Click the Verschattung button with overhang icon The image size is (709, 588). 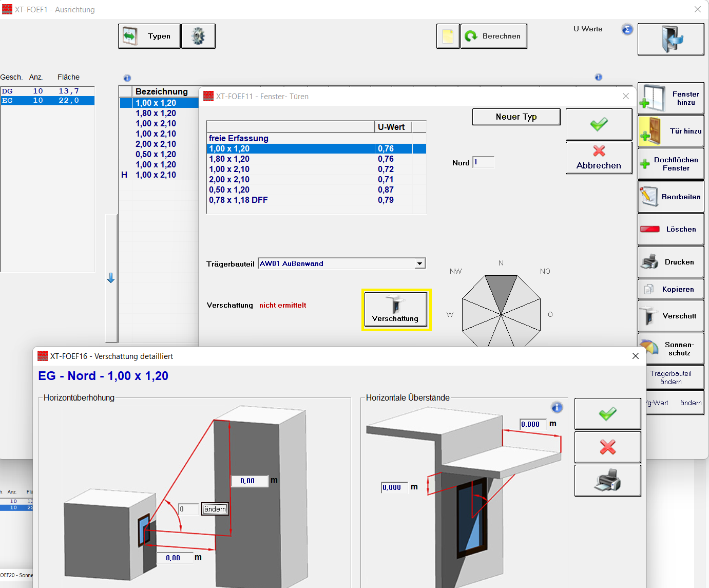[x=396, y=310]
